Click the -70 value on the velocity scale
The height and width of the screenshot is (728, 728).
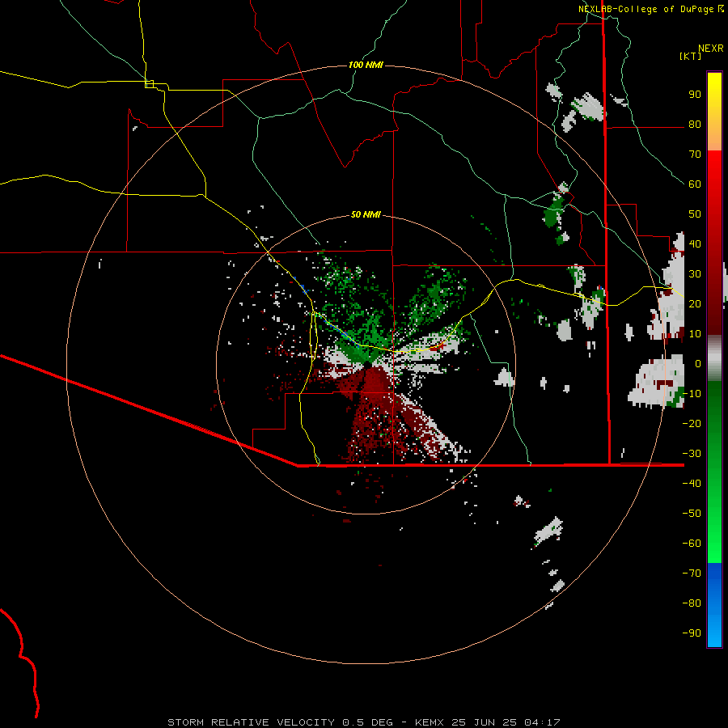692,574
